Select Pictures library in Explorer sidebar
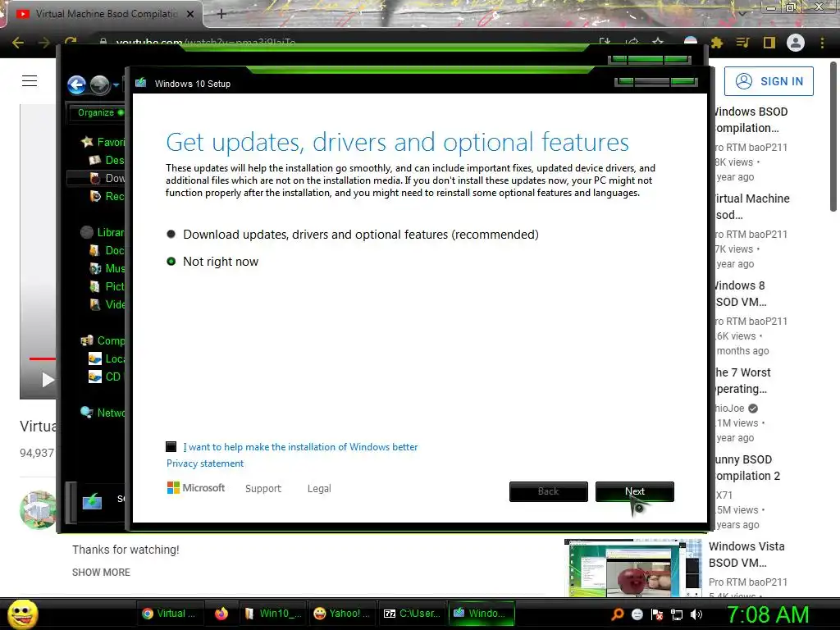Image resolution: width=840 pixels, height=630 pixels. pyautogui.click(x=107, y=286)
